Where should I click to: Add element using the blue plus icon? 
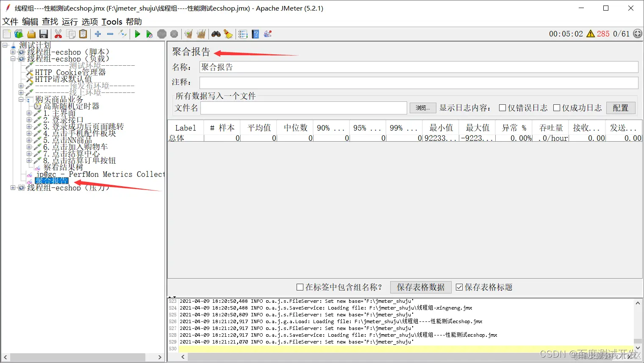98,34
